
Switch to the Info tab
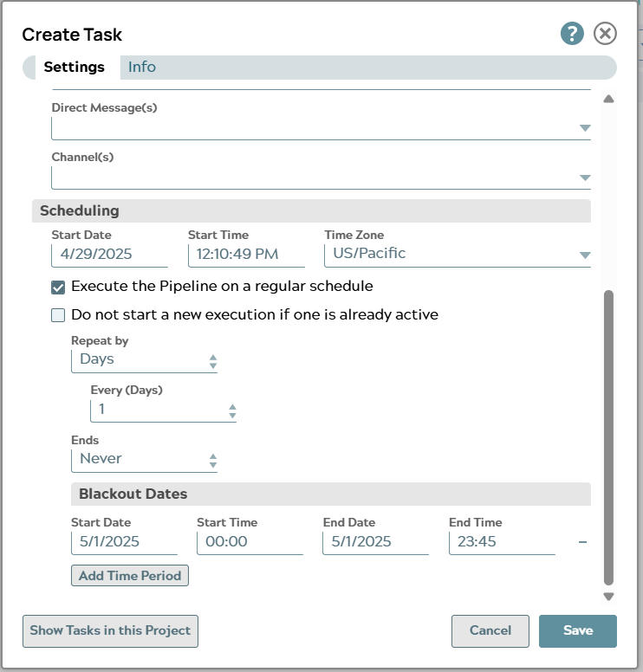click(x=142, y=67)
